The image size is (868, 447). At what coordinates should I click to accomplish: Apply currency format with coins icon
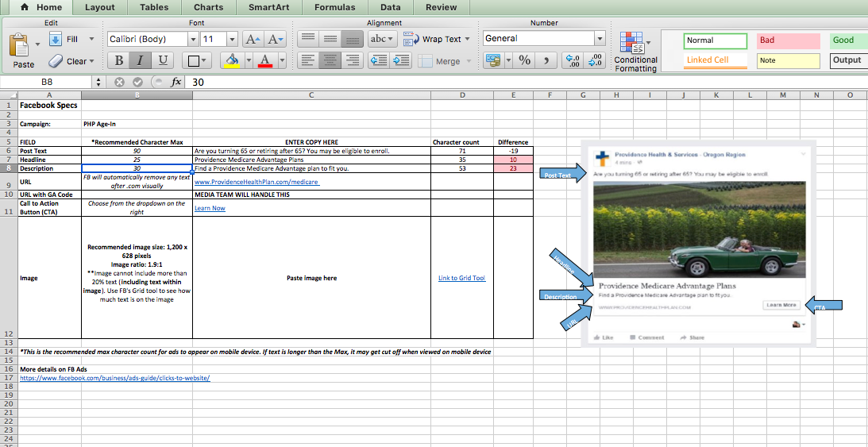tap(492, 60)
